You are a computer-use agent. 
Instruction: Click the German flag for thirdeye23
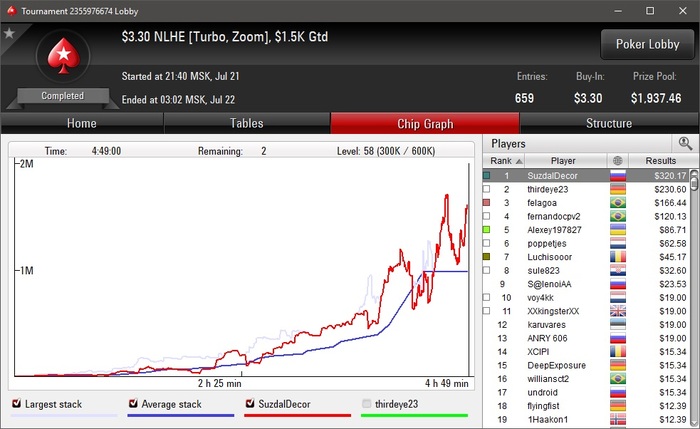[x=618, y=189]
